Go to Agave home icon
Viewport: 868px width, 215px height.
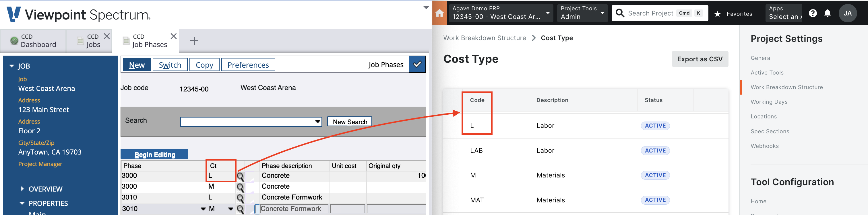tap(439, 13)
